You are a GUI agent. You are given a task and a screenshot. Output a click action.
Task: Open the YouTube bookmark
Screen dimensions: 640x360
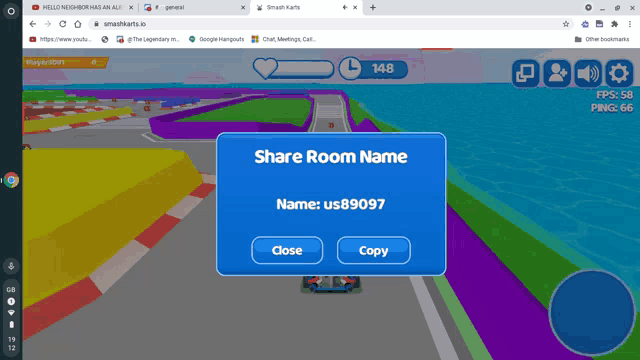pos(60,39)
